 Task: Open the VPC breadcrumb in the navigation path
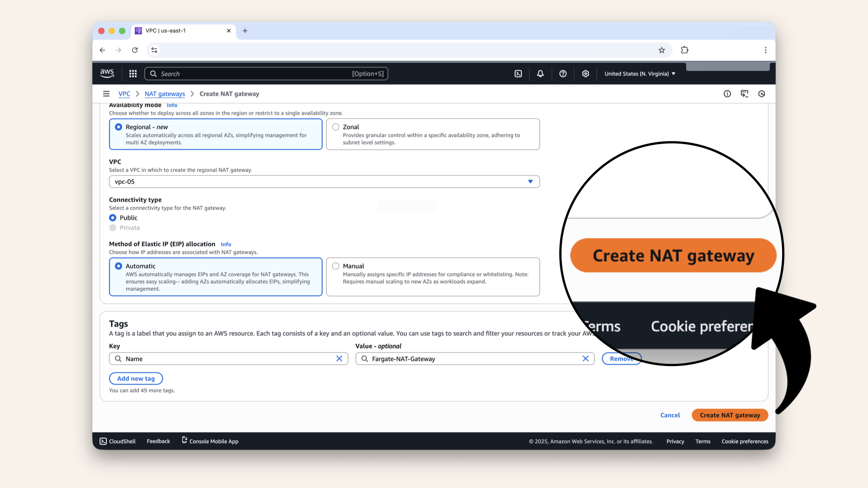124,94
